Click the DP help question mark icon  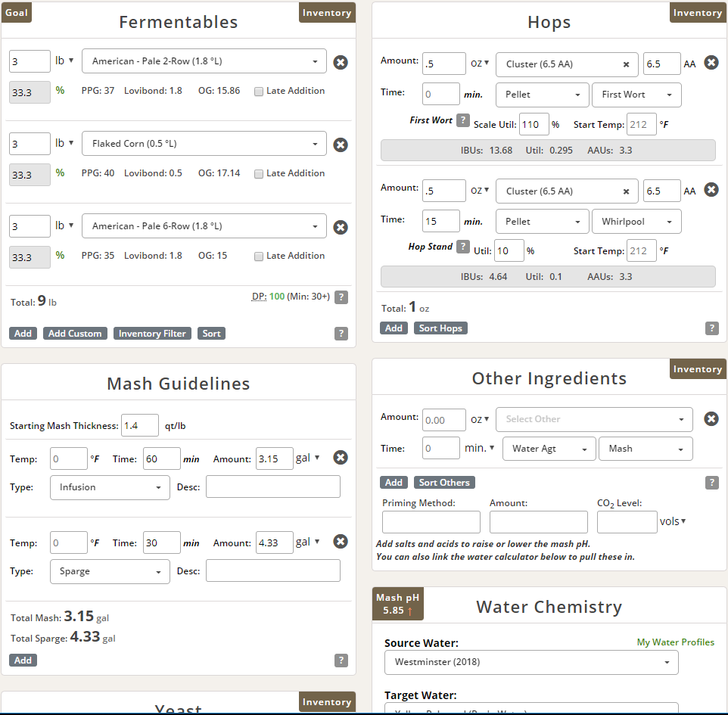point(341,297)
